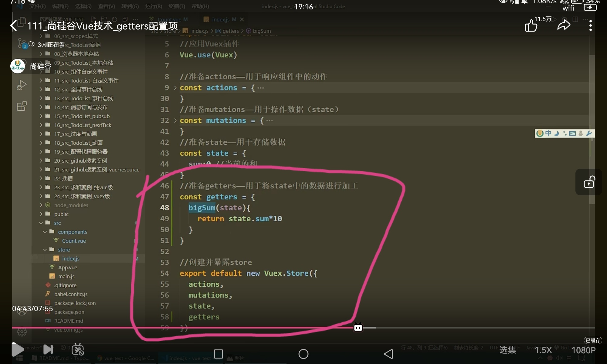Toggle the danmaku (弹) comments icon

(78, 350)
